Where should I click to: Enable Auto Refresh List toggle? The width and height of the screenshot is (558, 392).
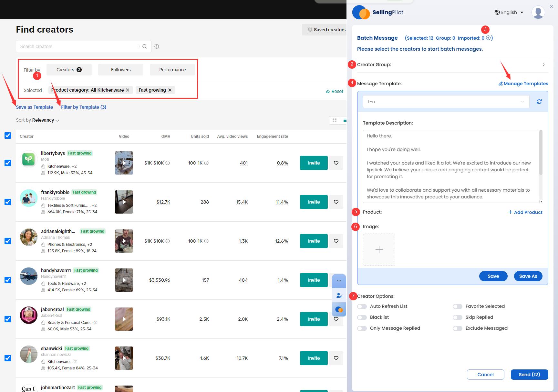click(362, 306)
